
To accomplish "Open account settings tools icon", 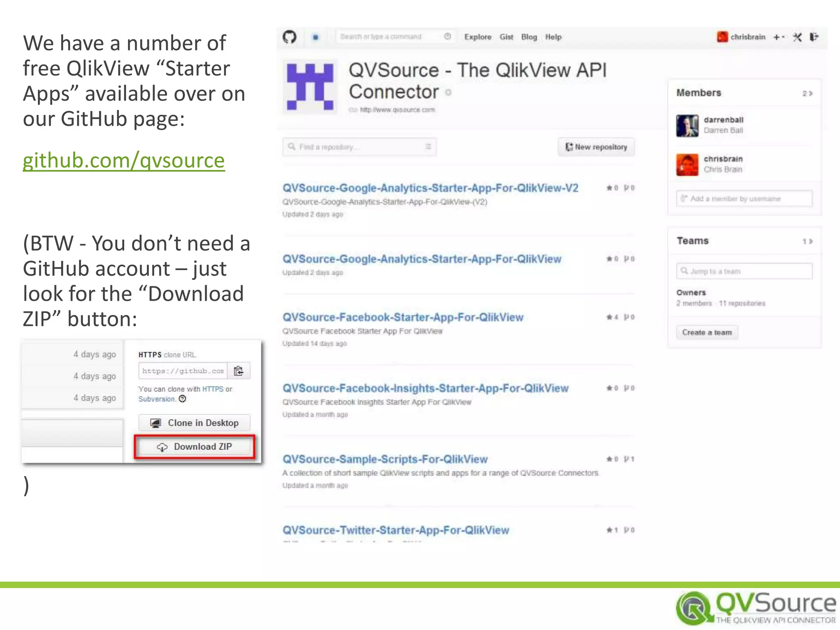I will 797,37.
